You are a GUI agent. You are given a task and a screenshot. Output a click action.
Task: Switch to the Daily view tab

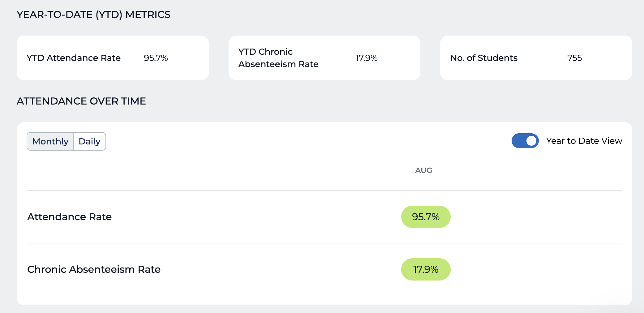click(x=90, y=141)
